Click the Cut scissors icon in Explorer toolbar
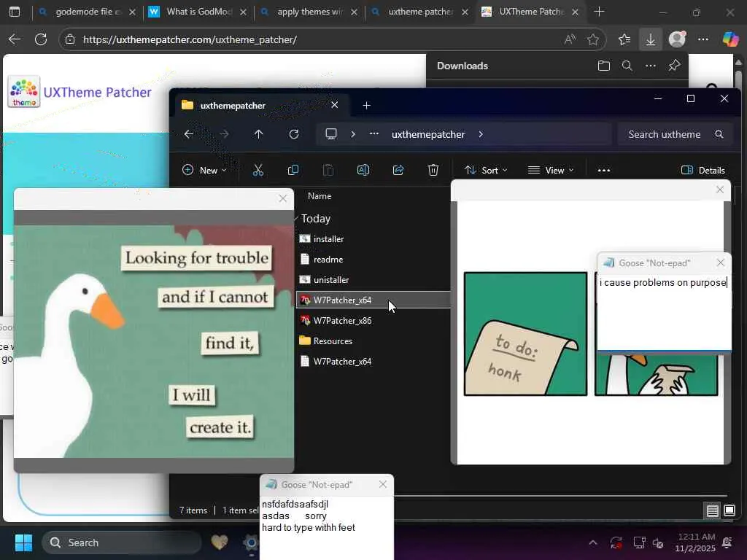This screenshot has height=560, width=747. pyautogui.click(x=258, y=170)
